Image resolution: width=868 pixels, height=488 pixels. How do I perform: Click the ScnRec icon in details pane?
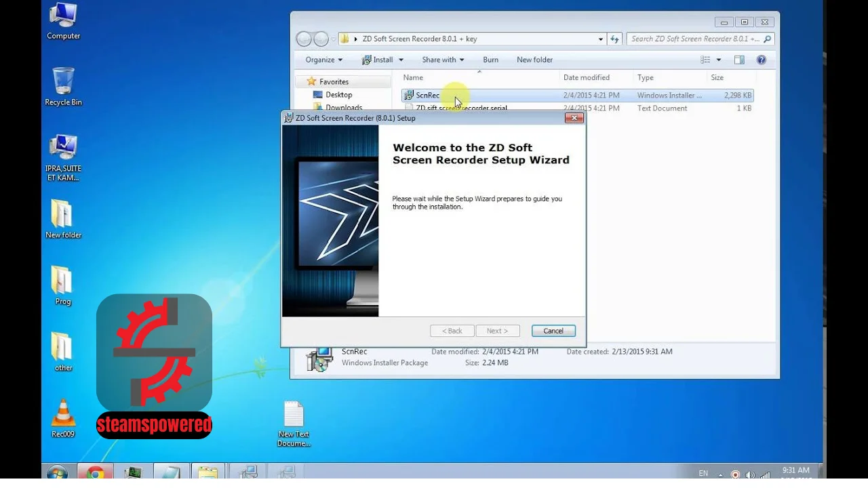click(x=319, y=359)
